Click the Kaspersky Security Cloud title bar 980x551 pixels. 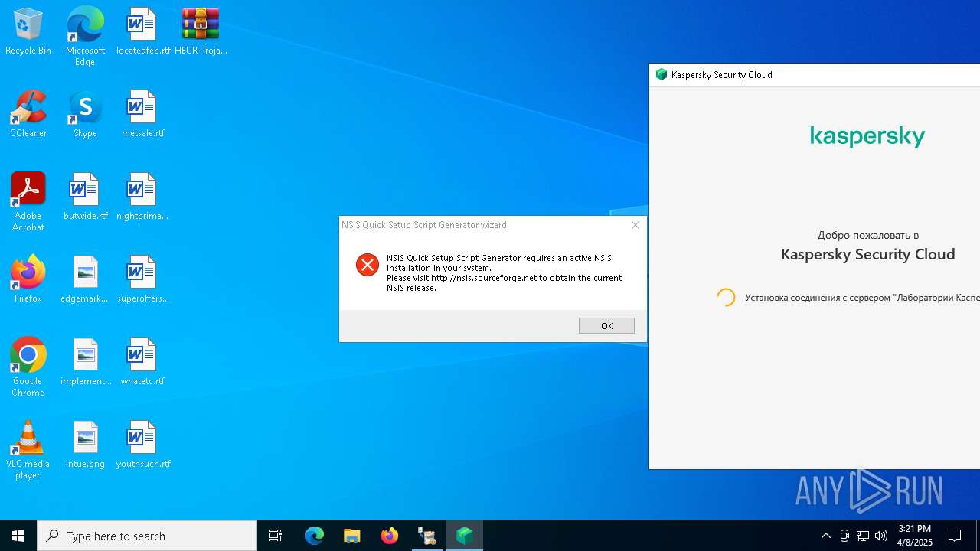click(814, 75)
